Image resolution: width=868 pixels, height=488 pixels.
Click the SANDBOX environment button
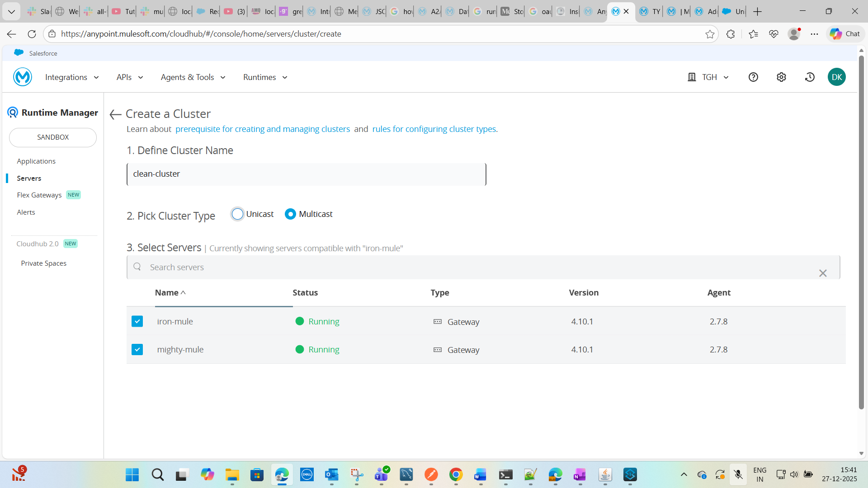[53, 137]
